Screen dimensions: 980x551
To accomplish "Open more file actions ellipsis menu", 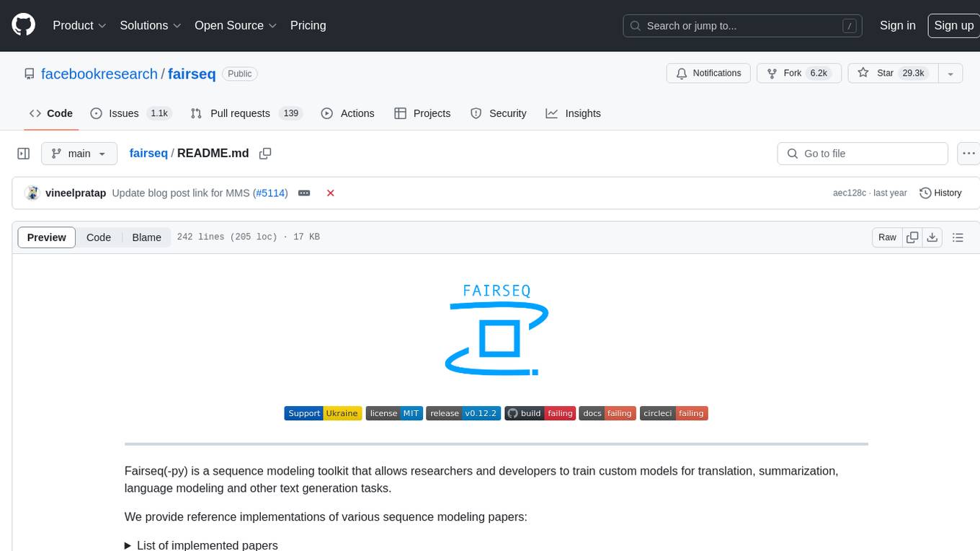I will pyautogui.click(x=968, y=154).
